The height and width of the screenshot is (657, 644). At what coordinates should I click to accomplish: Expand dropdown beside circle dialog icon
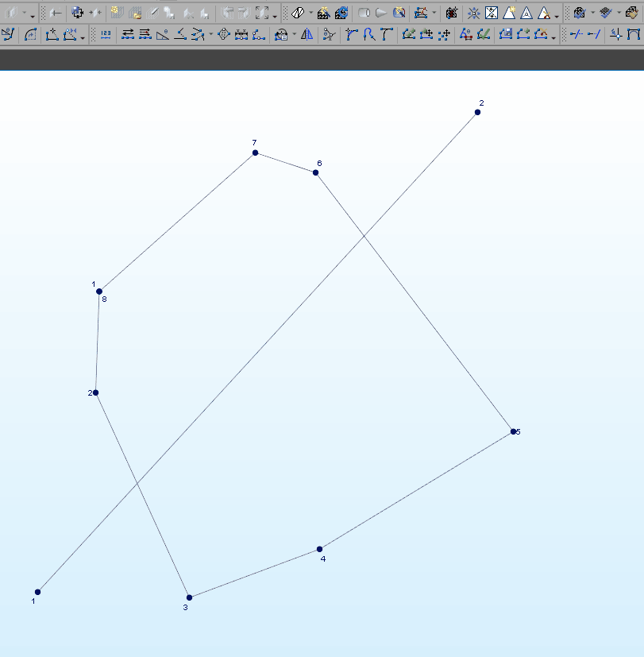tap(294, 34)
